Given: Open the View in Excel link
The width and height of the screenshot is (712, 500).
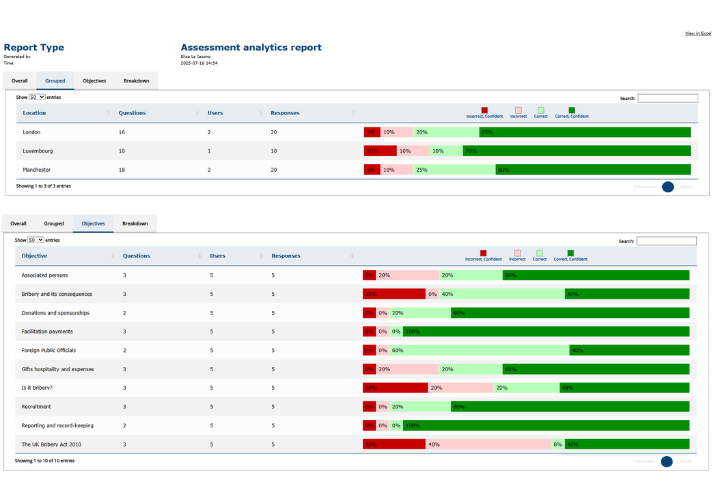Looking at the screenshot, I should [697, 34].
